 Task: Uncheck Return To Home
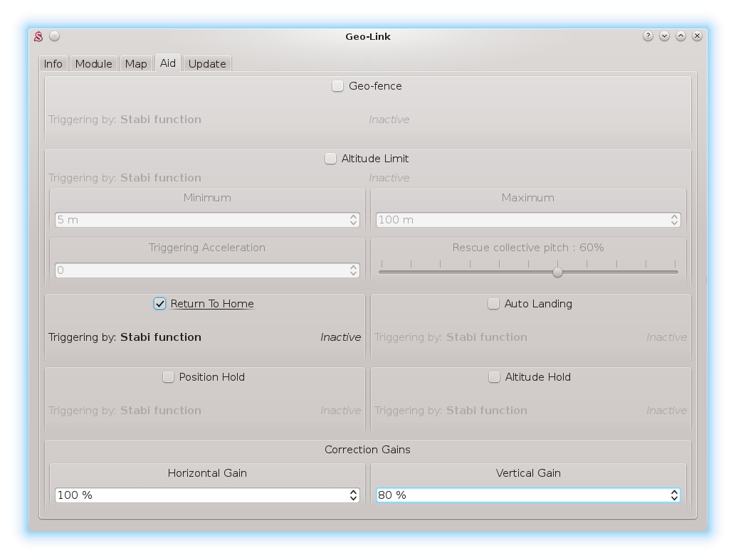(160, 304)
